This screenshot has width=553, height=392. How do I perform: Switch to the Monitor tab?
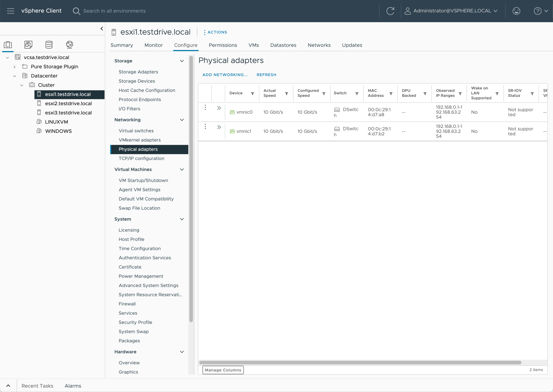tap(153, 45)
